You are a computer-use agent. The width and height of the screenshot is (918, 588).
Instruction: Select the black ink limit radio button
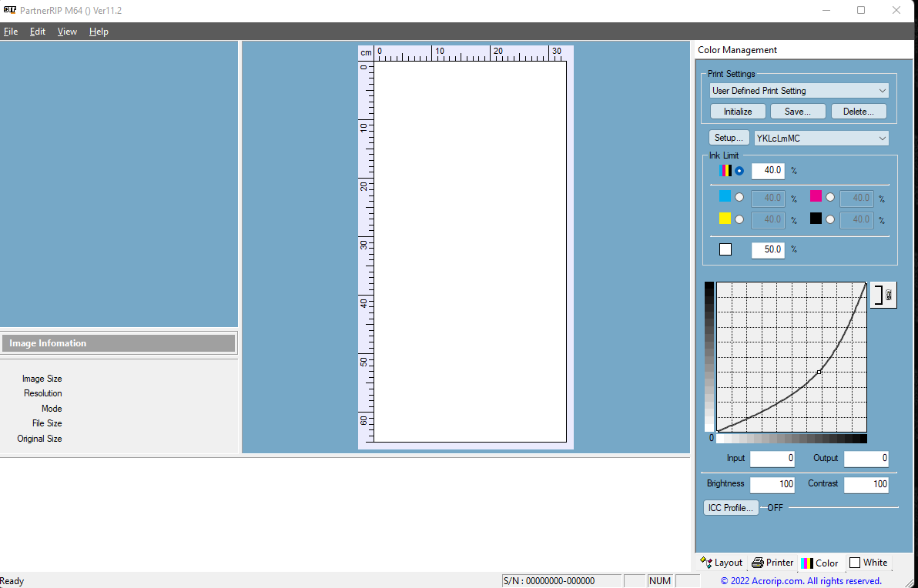pyautogui.click(x=830, y=219)
